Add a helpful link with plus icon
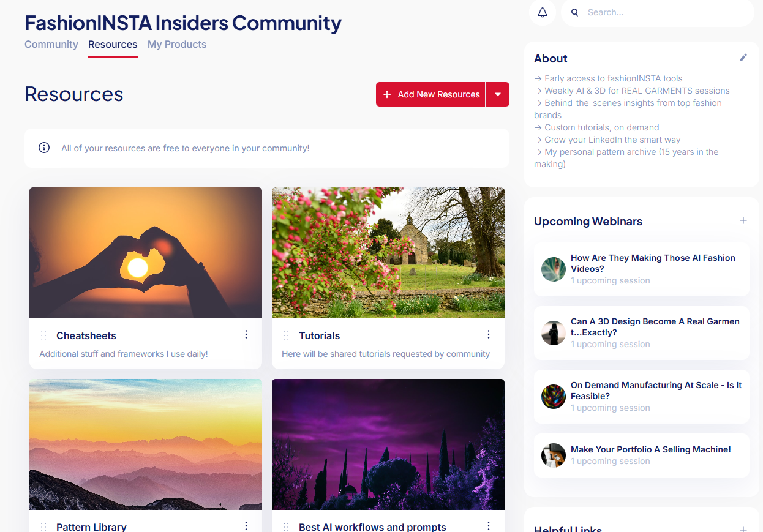This screenshot has height=532, width=763. tap(743, 529)
